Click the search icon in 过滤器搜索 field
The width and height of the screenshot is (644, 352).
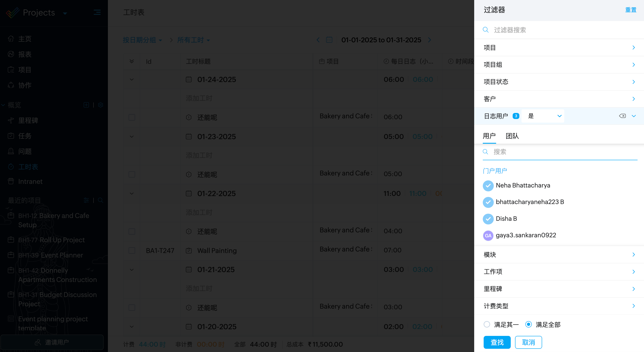pyautogui.click(x=486, y=30)
